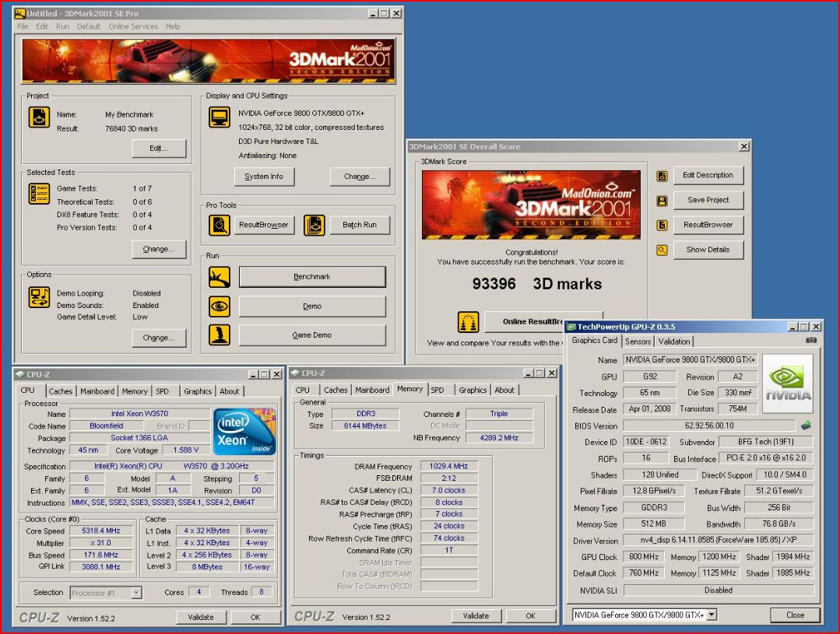Click the DRAM Frequency 1029.4 MHz field

tap(449, 467)
